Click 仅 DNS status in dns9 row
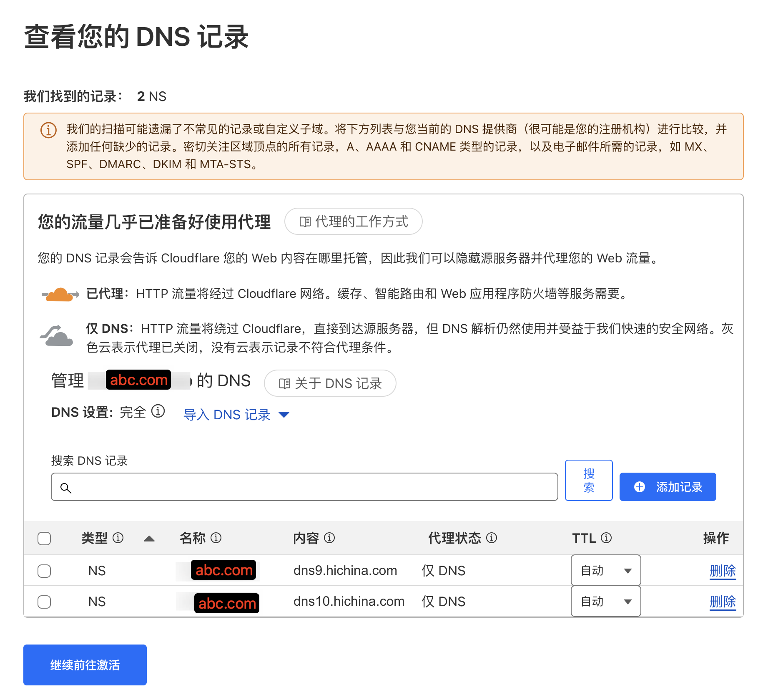Screen dimensions: 758x700 tap(443, 570)
